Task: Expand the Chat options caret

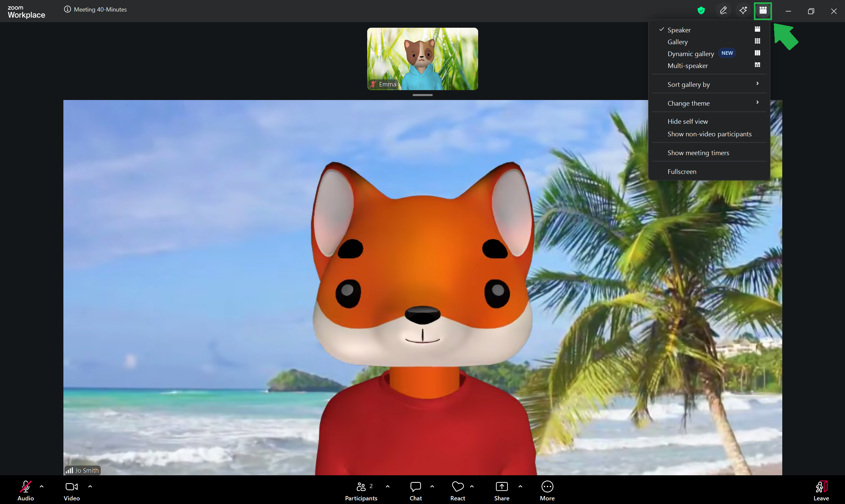Action: tap(432, 486)
